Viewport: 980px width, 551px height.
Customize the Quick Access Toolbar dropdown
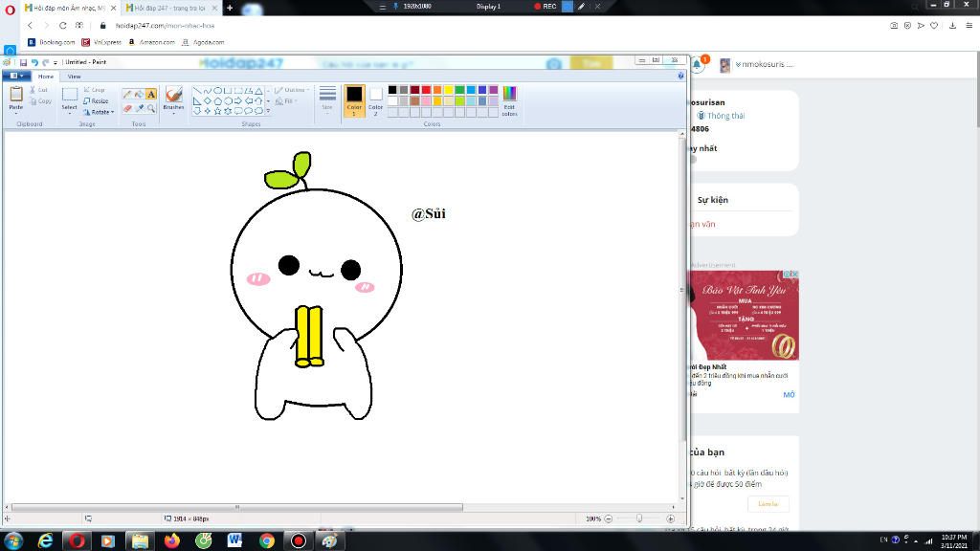coord(56,62)
